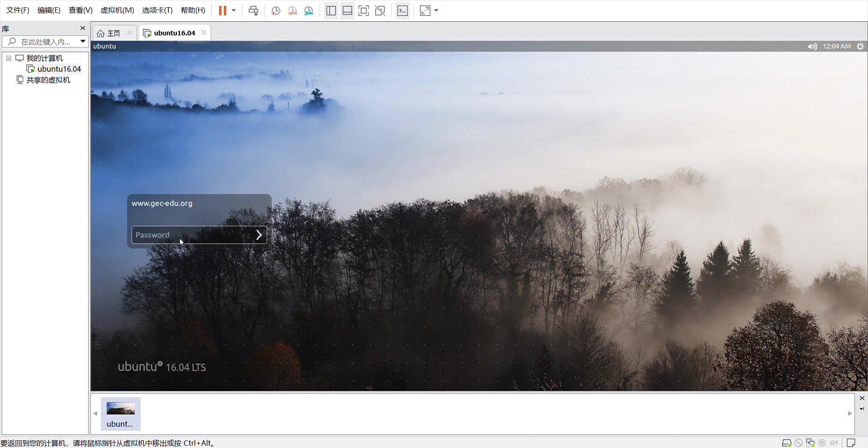Open the snapshot manager
Screen dimensions: 868x448
pos(309,10)
